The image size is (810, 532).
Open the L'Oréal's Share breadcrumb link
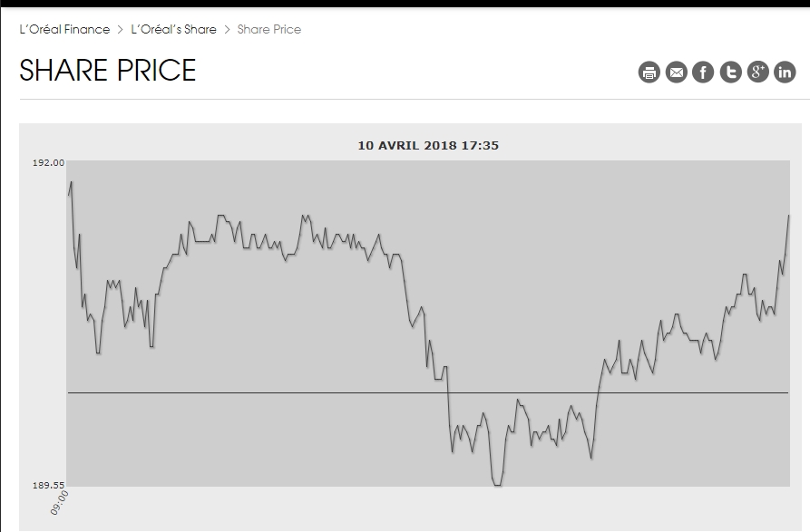click(173, 29)
